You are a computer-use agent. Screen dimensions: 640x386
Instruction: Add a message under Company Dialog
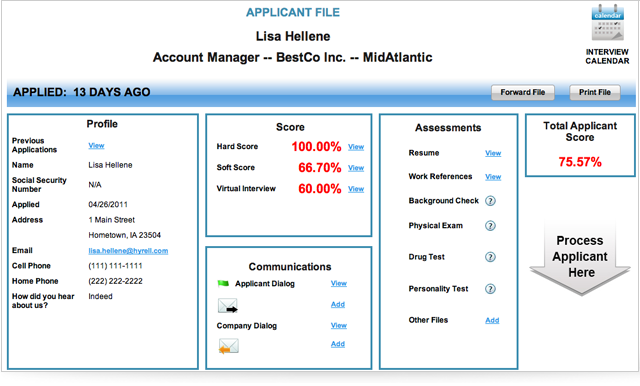338,344
